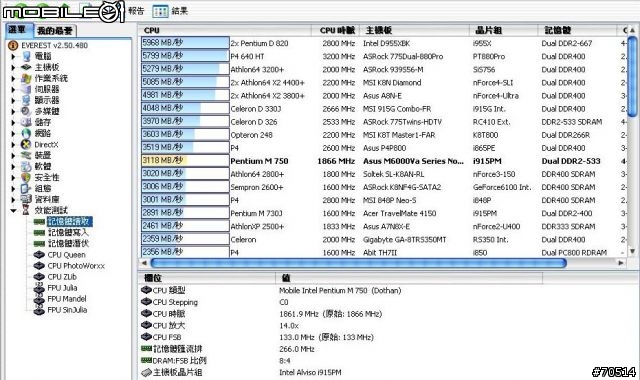Click the horizontal scrollbar thumb in results
This screenshot has height=380, width=640.
pos(358,263)
